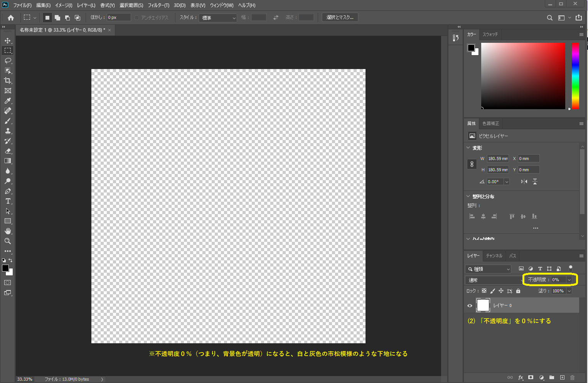Open the 種類 layer filter dropdown
The width and height of the screenshot is (588, 383).
(488, 269)
